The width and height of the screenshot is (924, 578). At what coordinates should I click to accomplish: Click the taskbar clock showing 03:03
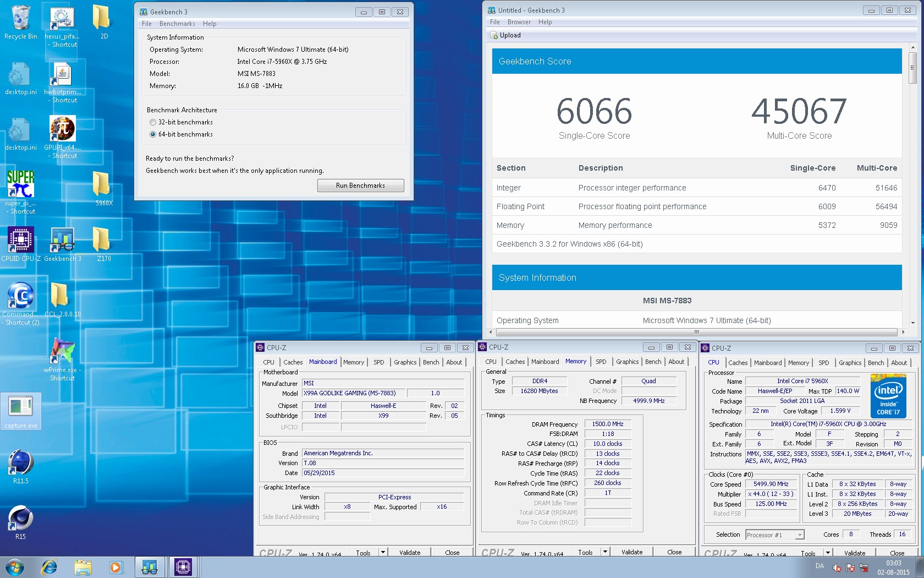(893, 568)
